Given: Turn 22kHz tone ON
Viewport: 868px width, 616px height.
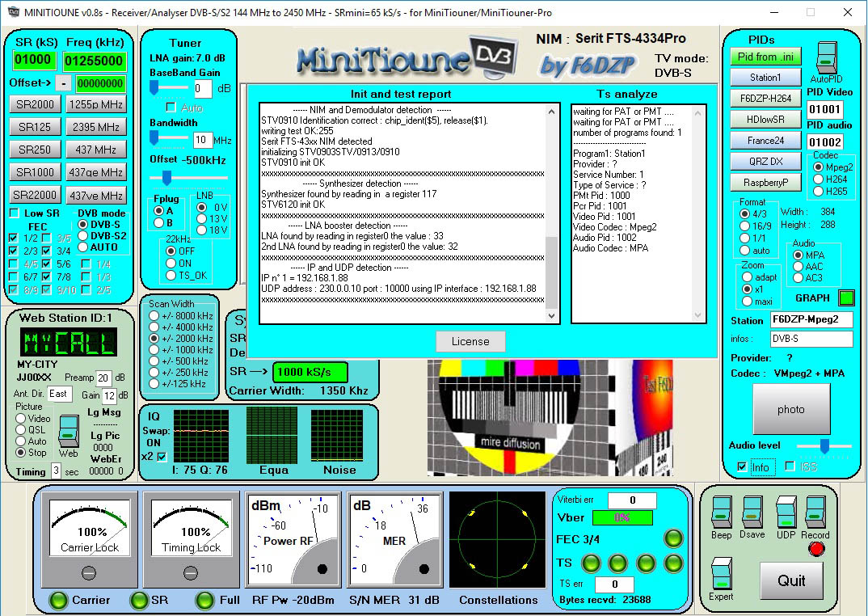Looking at the screenshot, I should coord(171,263).
